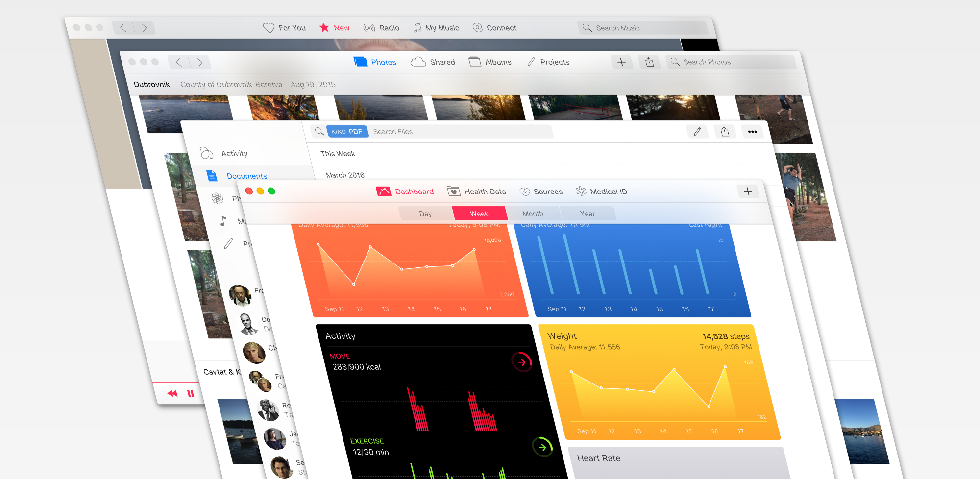This screenshot has width=980, height=479.
Task: Click the Search Music field
Action: pyautogui.click(x=642, y=28)
